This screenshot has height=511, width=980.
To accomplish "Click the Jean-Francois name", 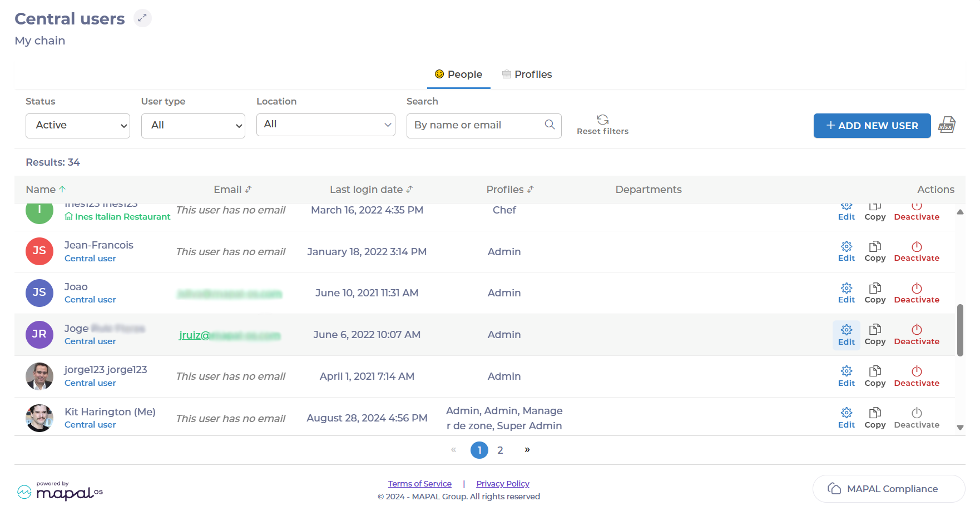I will point(99,245).
